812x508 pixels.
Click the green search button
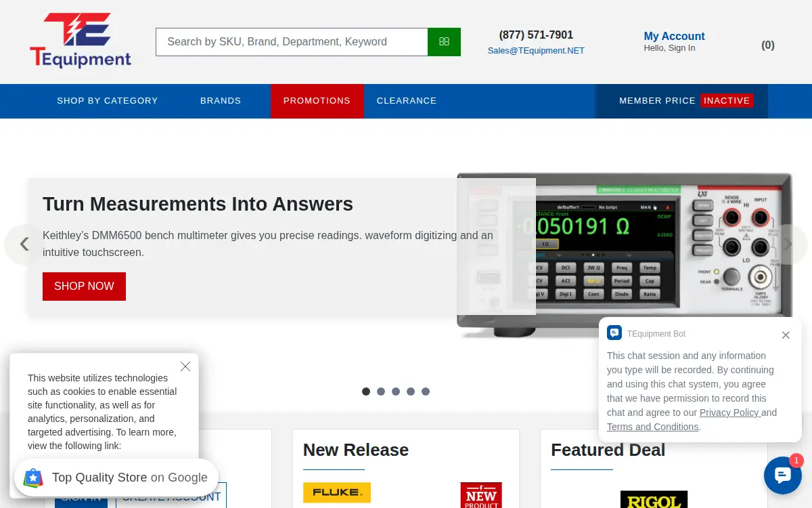(444, 42)
